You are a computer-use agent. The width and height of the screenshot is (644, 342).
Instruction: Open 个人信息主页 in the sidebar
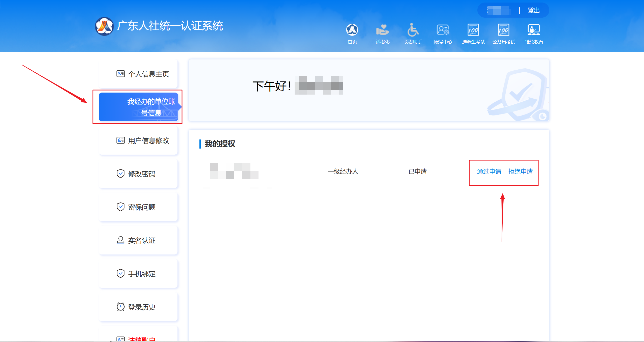coord(143,74)
